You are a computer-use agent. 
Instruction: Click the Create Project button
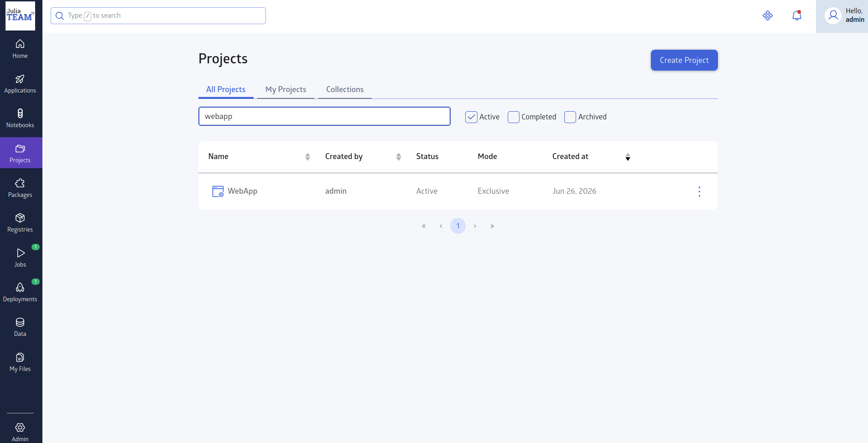pyautogui.click(x=684, y=60)
